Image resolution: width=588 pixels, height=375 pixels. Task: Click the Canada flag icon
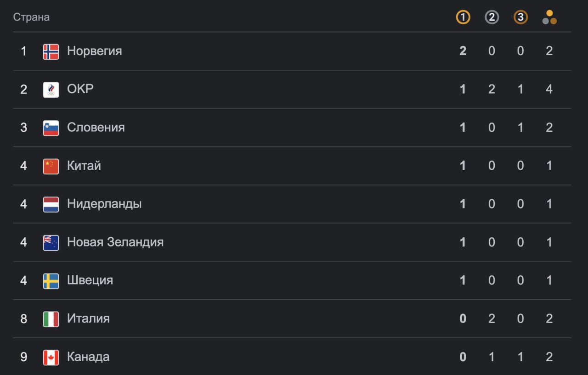point(51,358)
